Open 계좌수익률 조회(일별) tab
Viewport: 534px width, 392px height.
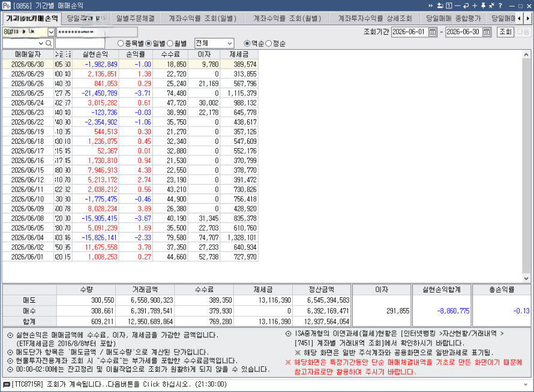(202, 19)
